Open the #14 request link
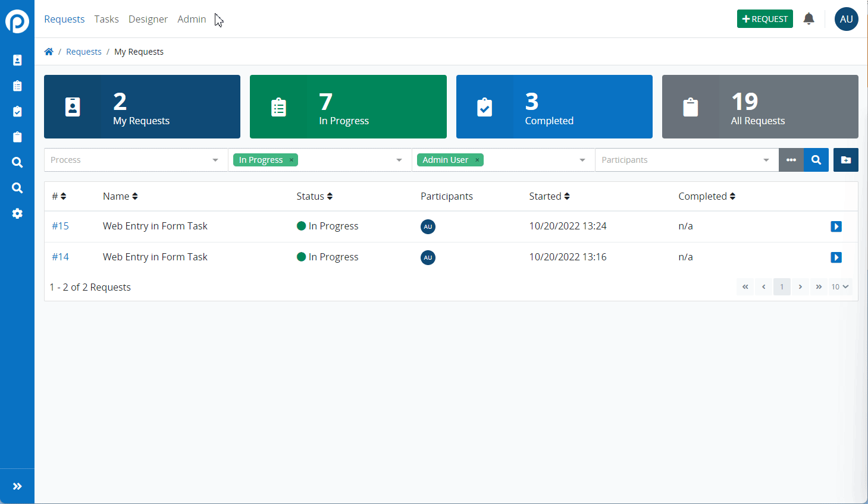868x504 pixels. pyautogui.click(x=60, y=257)
